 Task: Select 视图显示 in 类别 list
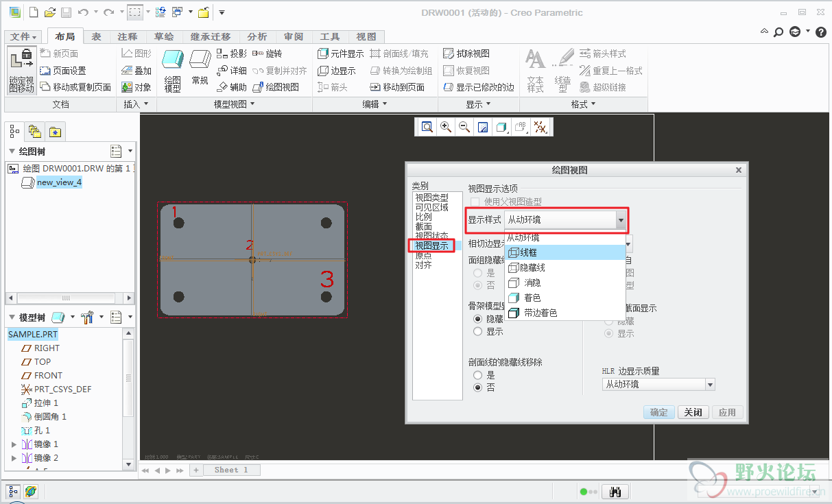pyautogui.click(x=431, y=245)
